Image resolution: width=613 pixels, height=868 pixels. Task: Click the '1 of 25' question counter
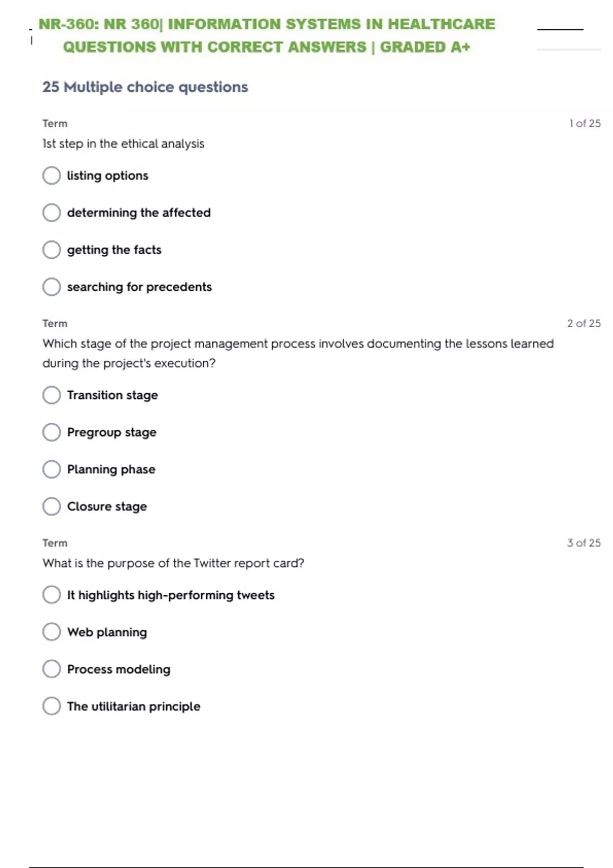[585, 124]
